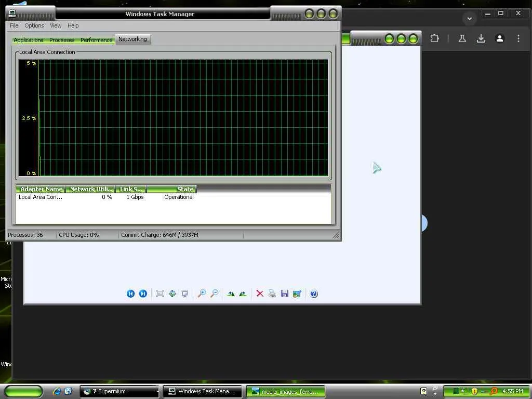Start slide show in picture viewer

pyautogui.click(x=184, y=294)
